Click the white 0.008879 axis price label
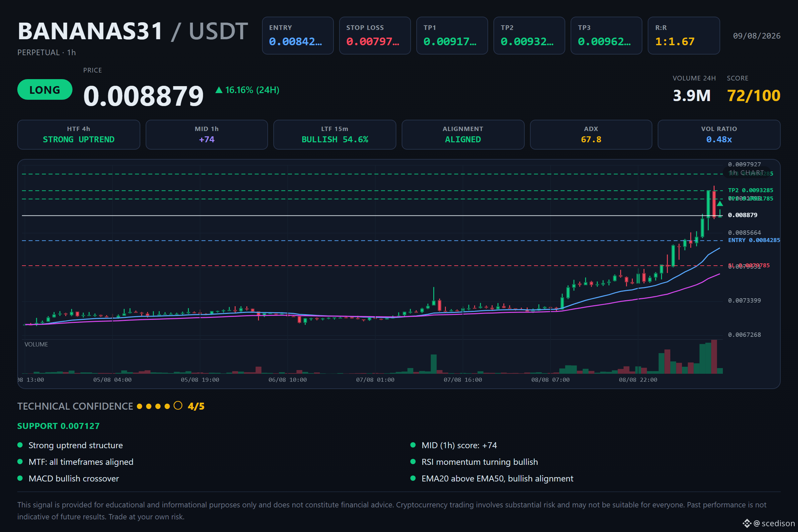798x532 pixels. pos(743,215)
